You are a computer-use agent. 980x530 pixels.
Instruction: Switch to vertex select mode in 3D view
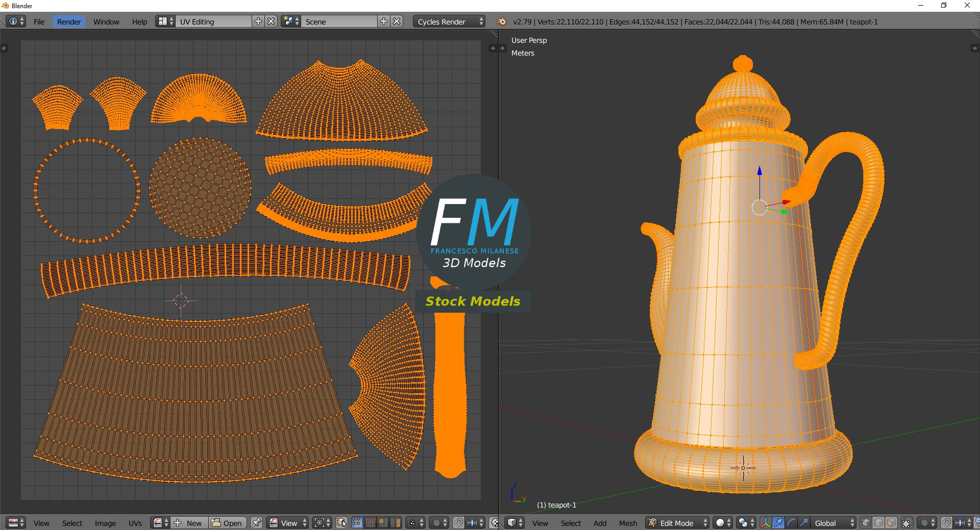pos(866,523)
